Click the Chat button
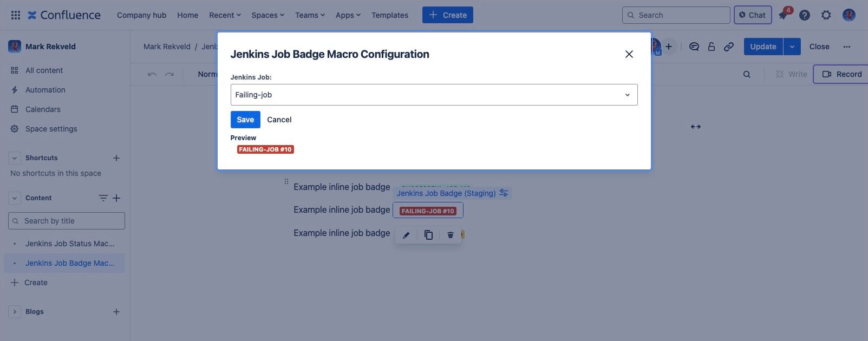The height and width of the screenshot is (341, 868). pos(753,15)
